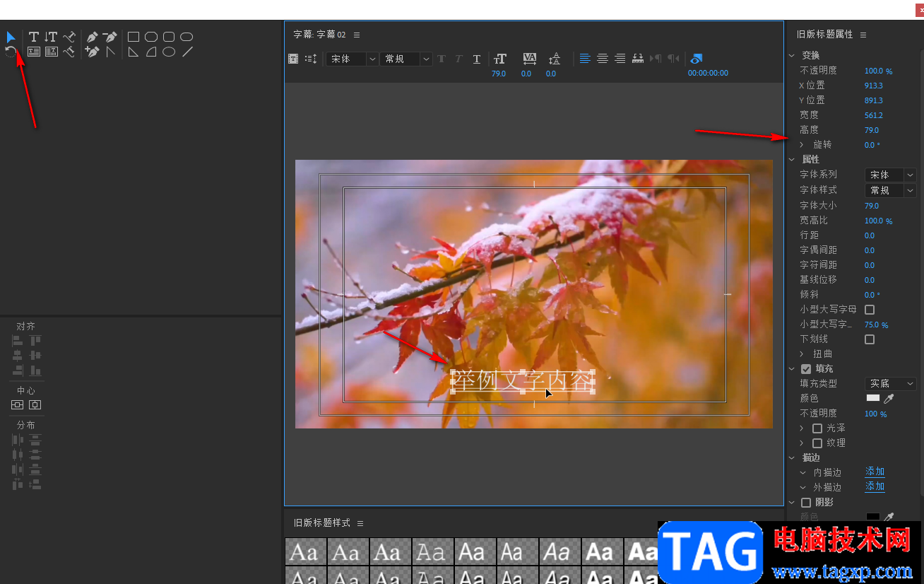This screenshot has height=584, width=924.
Task: Click New Title Based on Current Title icon
Action: [293, 59]
